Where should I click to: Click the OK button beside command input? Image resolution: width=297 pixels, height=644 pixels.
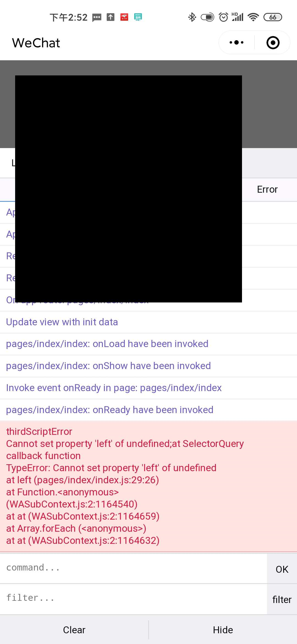click(x=282, y=569)
